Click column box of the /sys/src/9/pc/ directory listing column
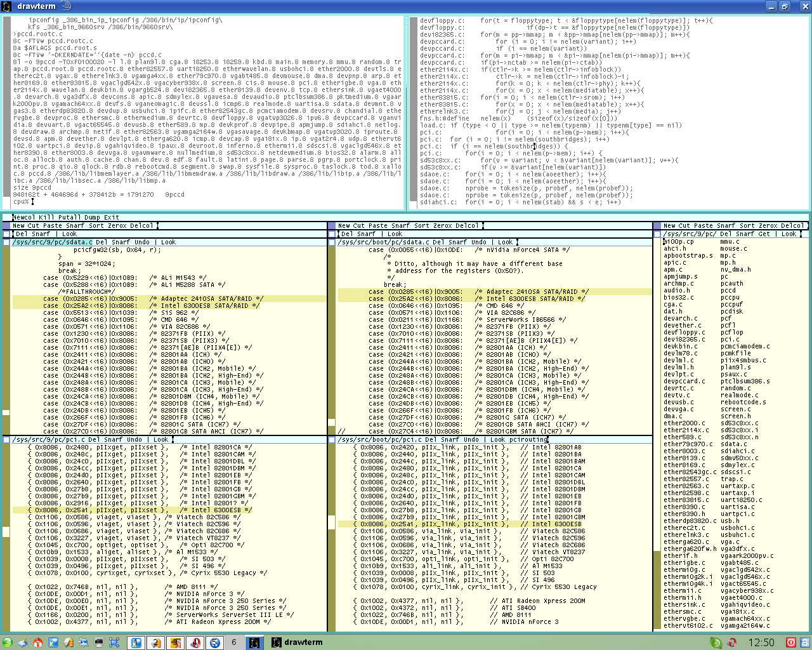 click(x=657, y=225)
